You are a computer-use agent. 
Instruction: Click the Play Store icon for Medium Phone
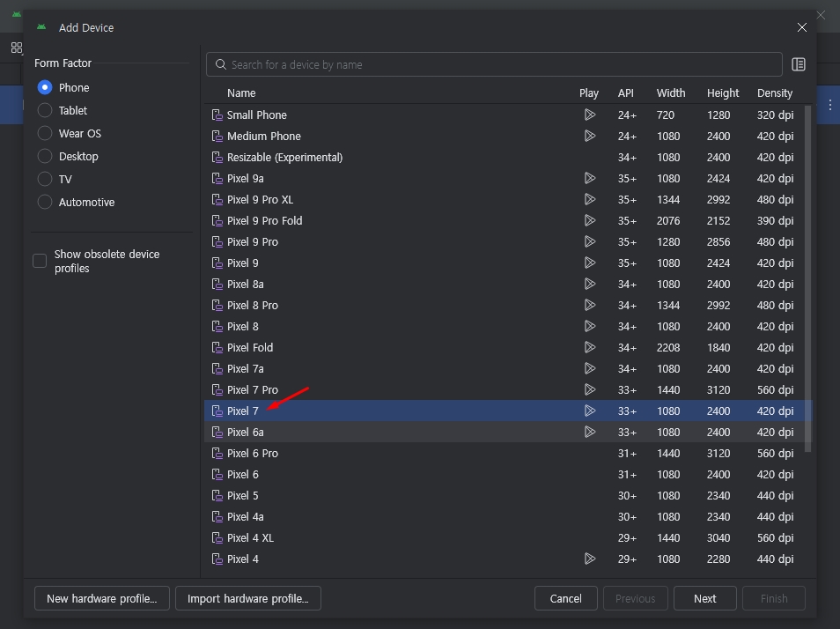(x=590, y=136)
